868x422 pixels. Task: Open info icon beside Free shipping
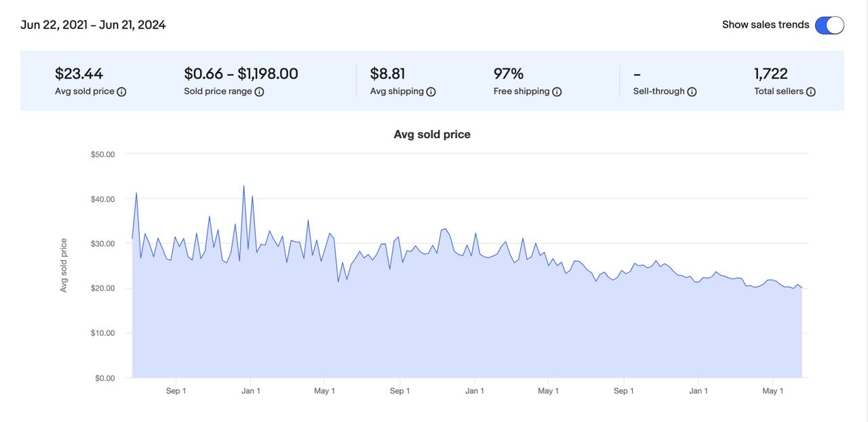557,92
